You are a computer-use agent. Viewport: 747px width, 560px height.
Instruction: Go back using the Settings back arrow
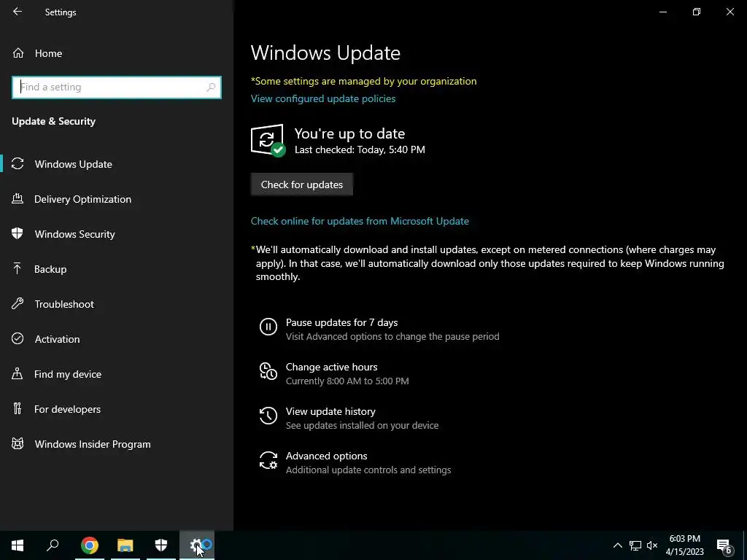(18, 12)
